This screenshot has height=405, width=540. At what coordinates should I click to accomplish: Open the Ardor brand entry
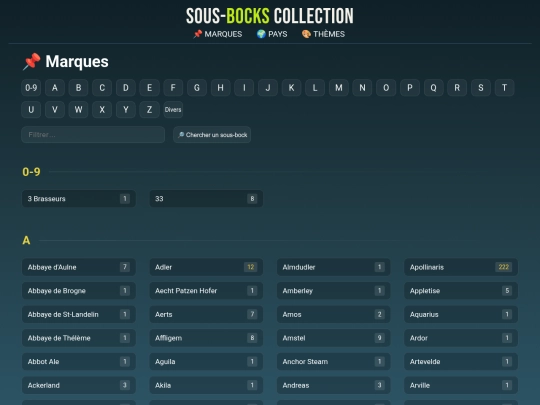[461, 338]
